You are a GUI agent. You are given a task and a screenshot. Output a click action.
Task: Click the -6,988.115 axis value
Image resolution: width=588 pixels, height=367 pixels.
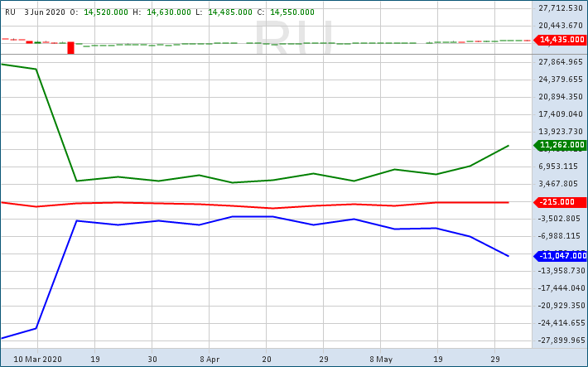point(559,236)
